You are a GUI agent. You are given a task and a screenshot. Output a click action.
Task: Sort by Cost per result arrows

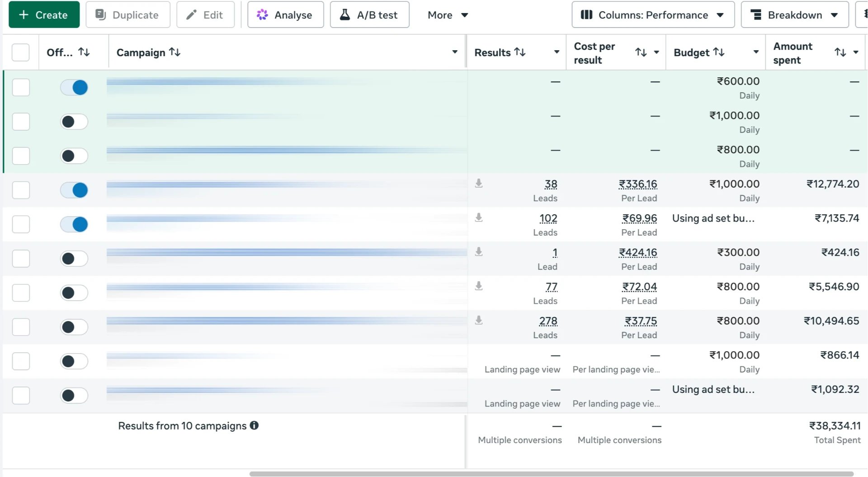point(641,52)
